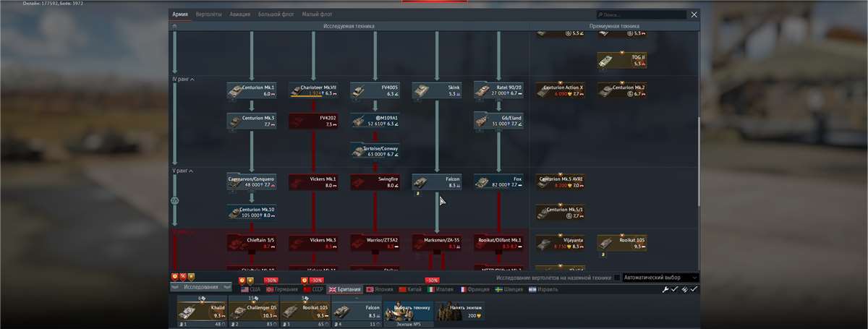Select the Япония nation flag
This screenshot has height=329, width=868.
click(380, 289)
